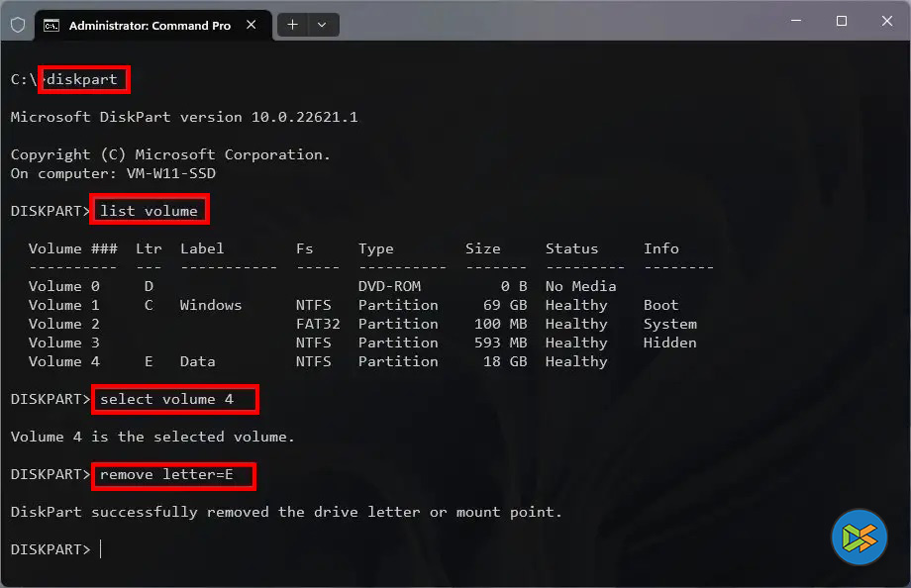Click the highlighted "list volume" command
Image resolution: width=911 pixels, height=588 pixels.
pyautogui.click(x=150, y=211)
